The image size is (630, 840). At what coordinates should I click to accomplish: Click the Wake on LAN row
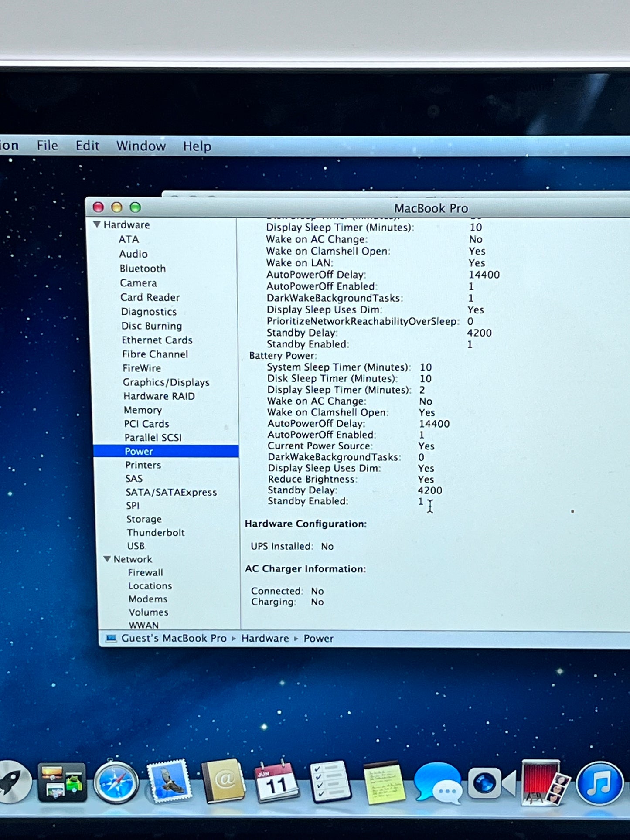coord(376,263)
